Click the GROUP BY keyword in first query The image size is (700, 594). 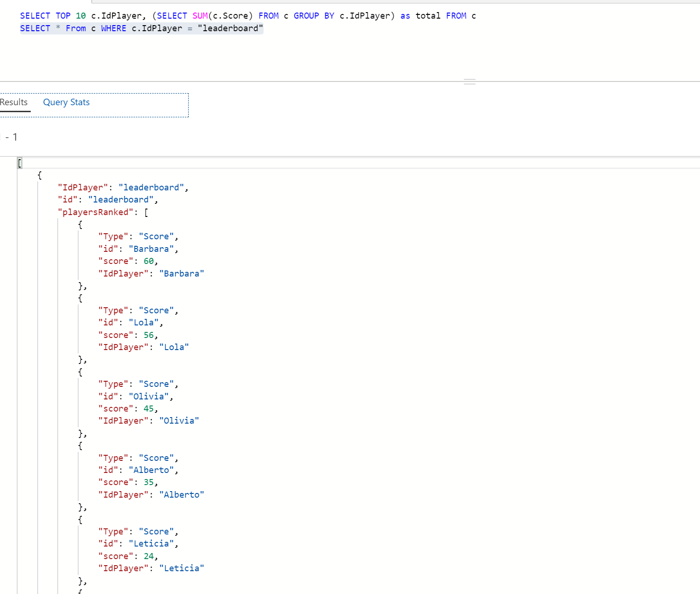click(x=313, y=16)
